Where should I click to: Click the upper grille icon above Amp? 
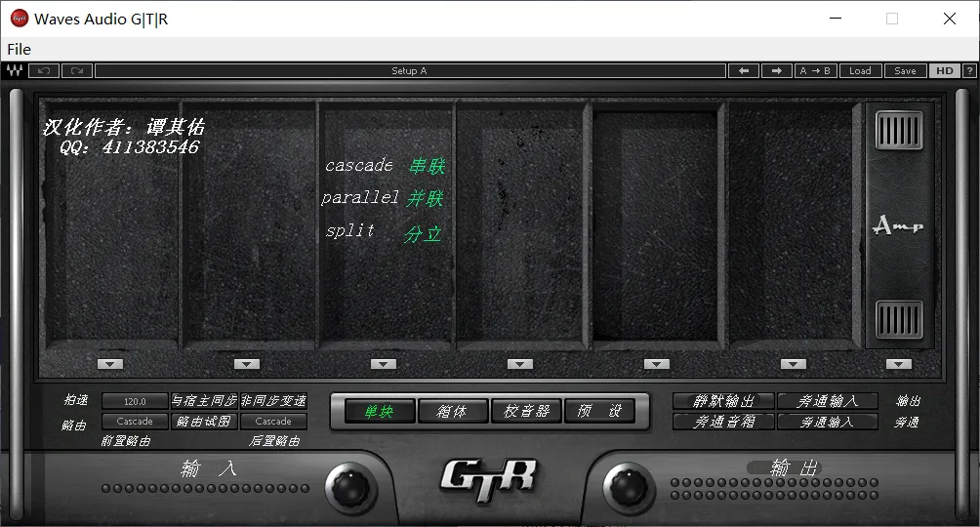[x=899, y=130]
